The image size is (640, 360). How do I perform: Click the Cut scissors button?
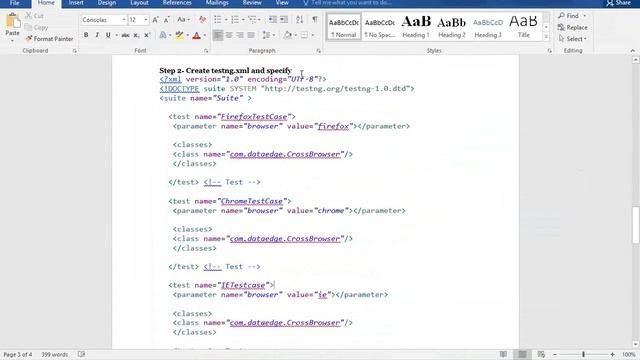point(34,16)
